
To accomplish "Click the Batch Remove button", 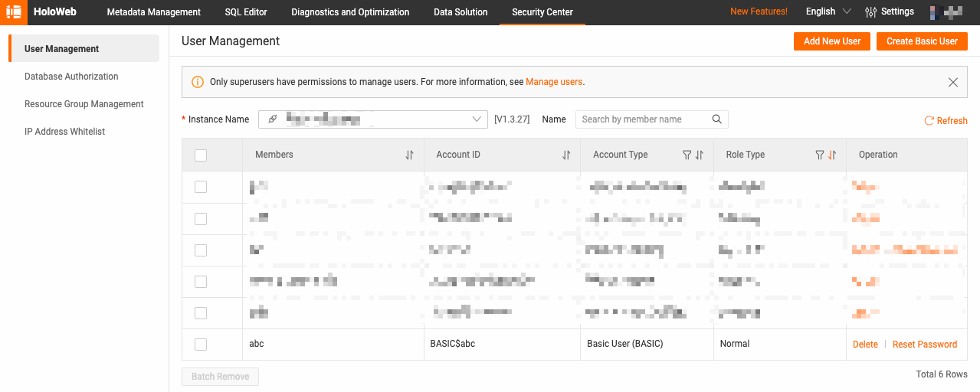I will pos(221,377).
